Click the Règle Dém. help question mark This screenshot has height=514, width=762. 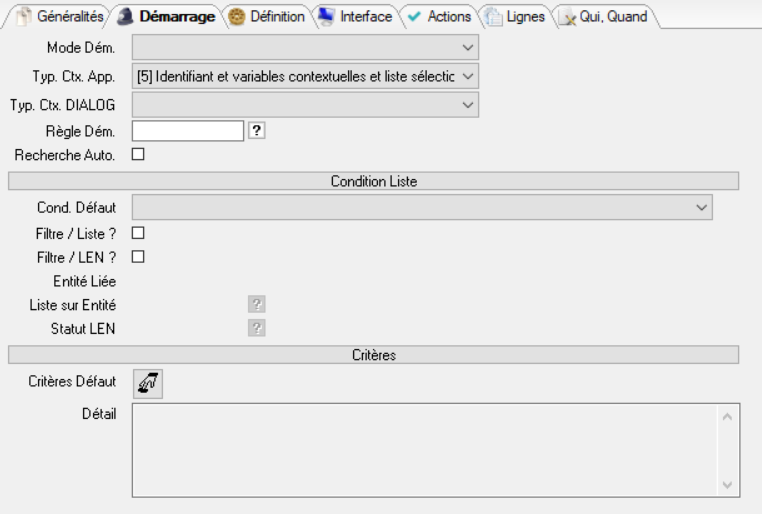(x=256, y=130)
